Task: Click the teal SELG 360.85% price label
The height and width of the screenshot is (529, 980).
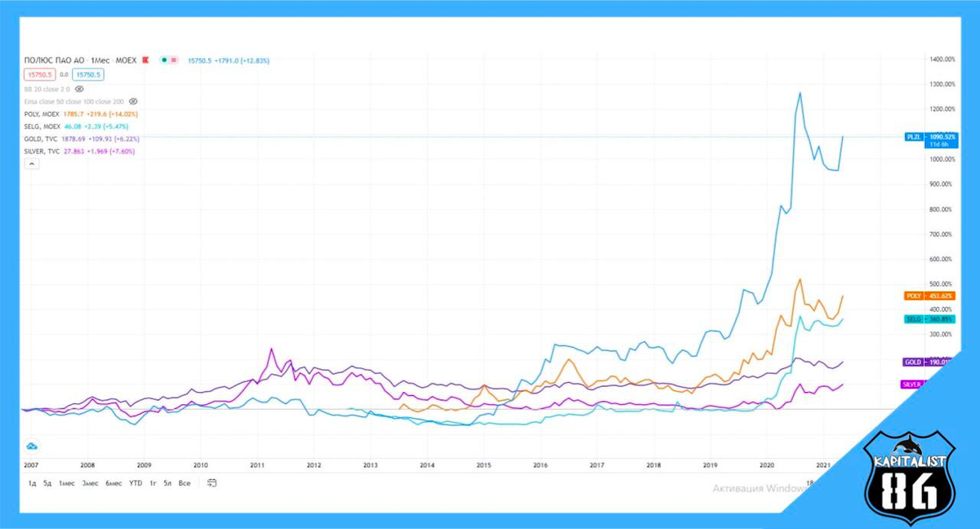Action: coord(928,320)
